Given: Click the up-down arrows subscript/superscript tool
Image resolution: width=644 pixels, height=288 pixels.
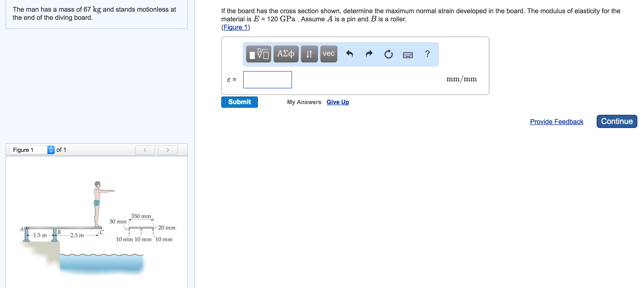Looking at the screenshot, I should coord(309,54).
